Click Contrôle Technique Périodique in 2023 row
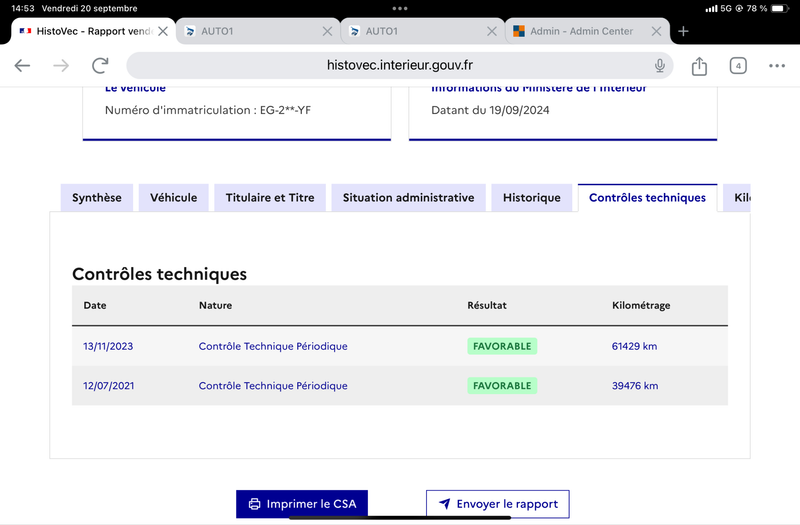This screenshot has height=525, width=800. (273, 346)
